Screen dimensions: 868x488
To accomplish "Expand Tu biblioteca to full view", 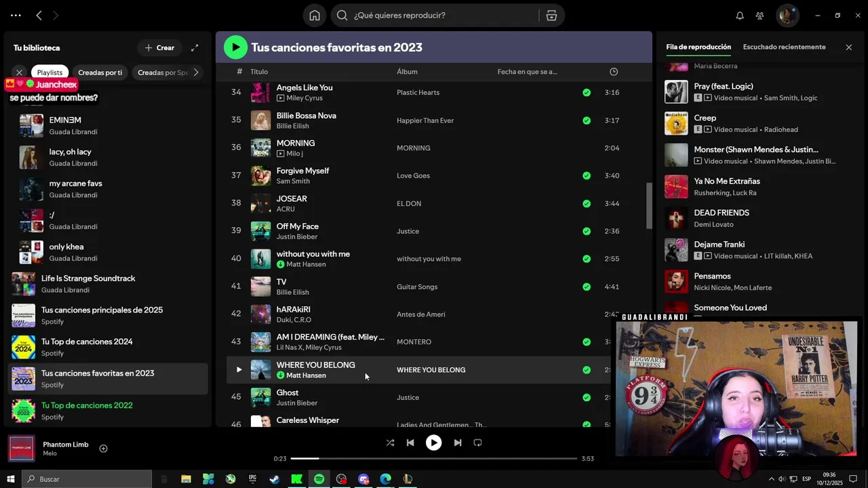I will pos(195,47).
